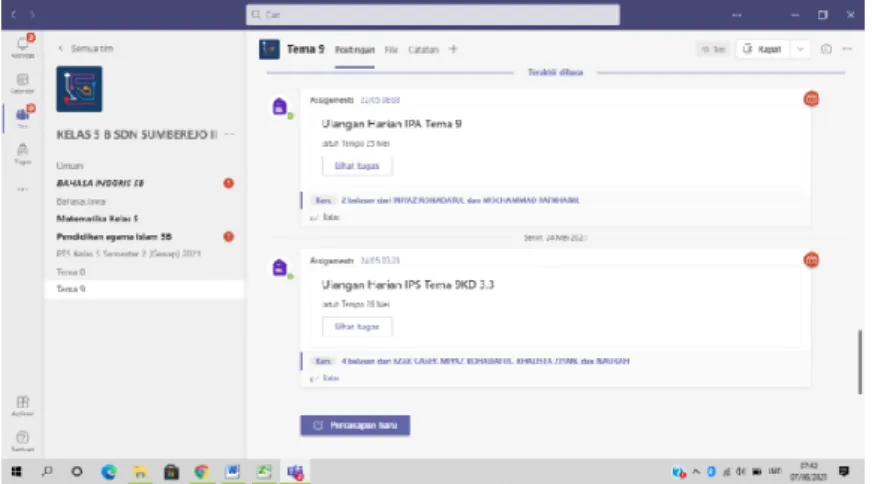Viewport: 872px width, 484px height.
Task: Open the Calendar icon in sidebar
Action: pyautogui.click(x=23, y=83)
